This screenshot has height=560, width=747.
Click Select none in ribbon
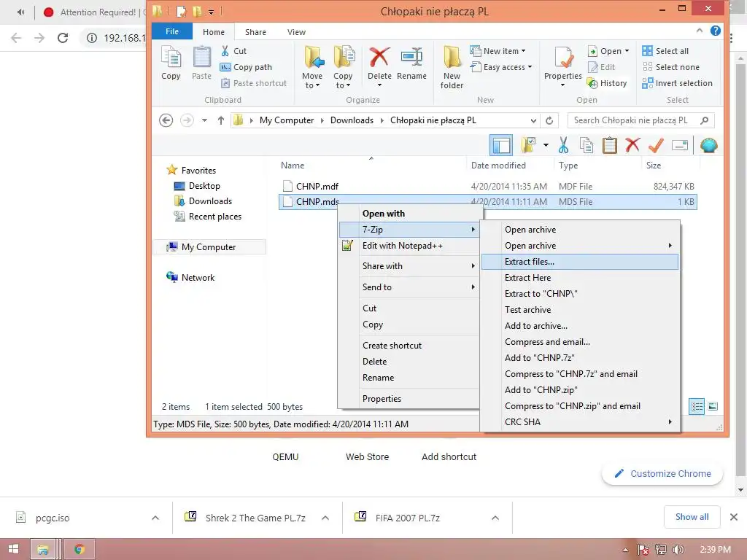pos(671,67)
